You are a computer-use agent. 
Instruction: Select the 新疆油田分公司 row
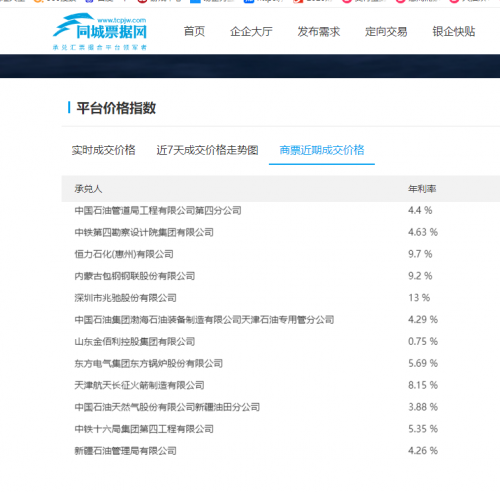pyautogui.click(x=281, y=407)
